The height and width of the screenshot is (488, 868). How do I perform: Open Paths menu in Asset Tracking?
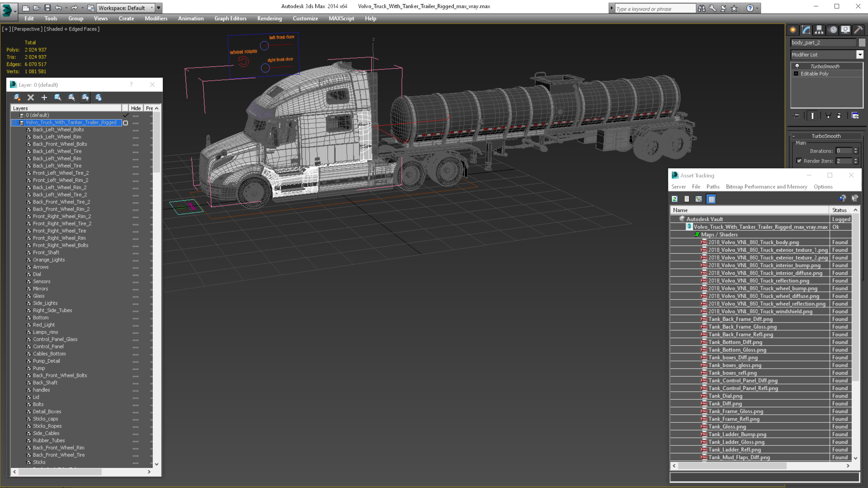[x=713, y=186]
